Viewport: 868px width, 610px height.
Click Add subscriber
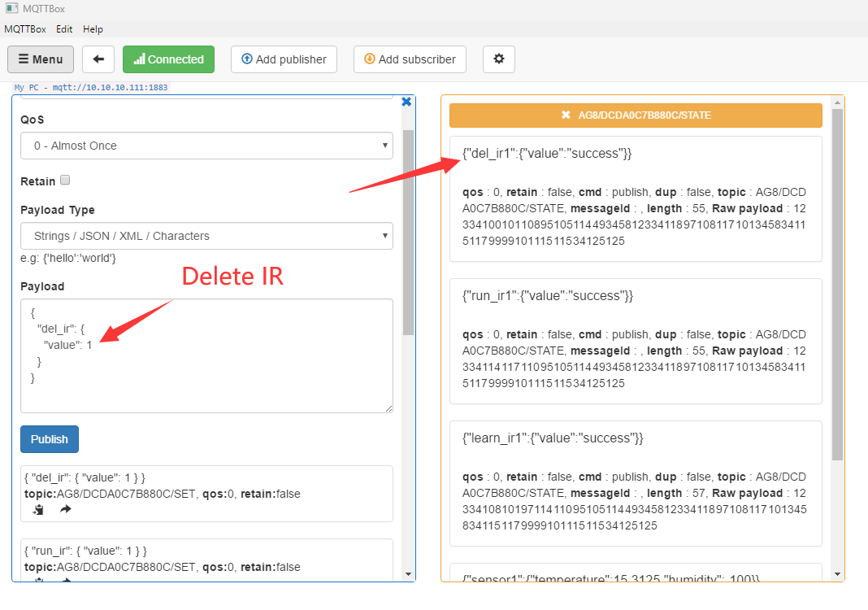410,59
